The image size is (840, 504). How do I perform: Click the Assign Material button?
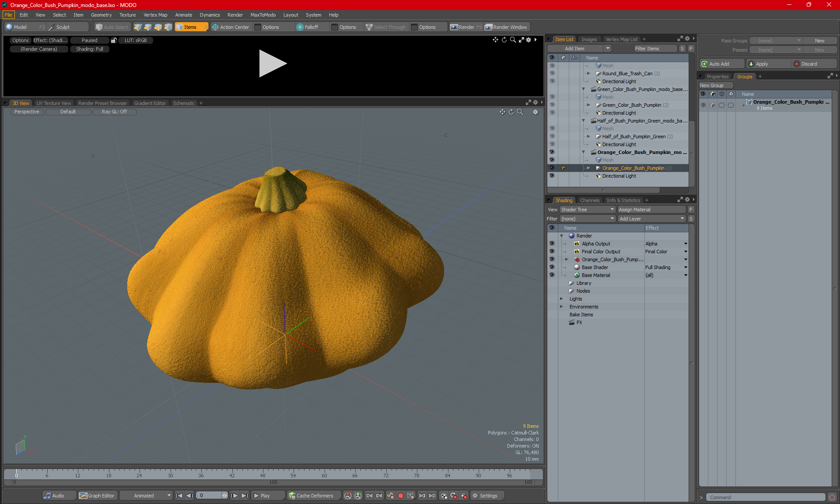(652, 210)
